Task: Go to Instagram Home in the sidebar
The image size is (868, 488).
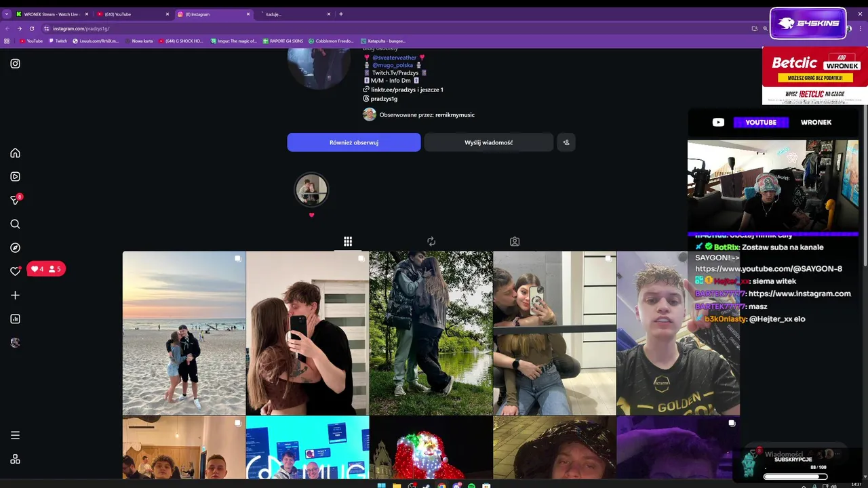Action: pos(15,153)
